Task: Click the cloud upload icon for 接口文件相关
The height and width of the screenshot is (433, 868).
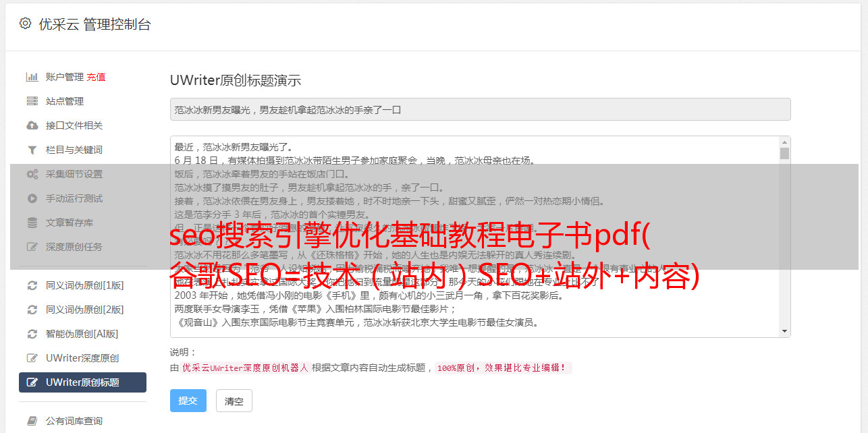Action: 32,125
